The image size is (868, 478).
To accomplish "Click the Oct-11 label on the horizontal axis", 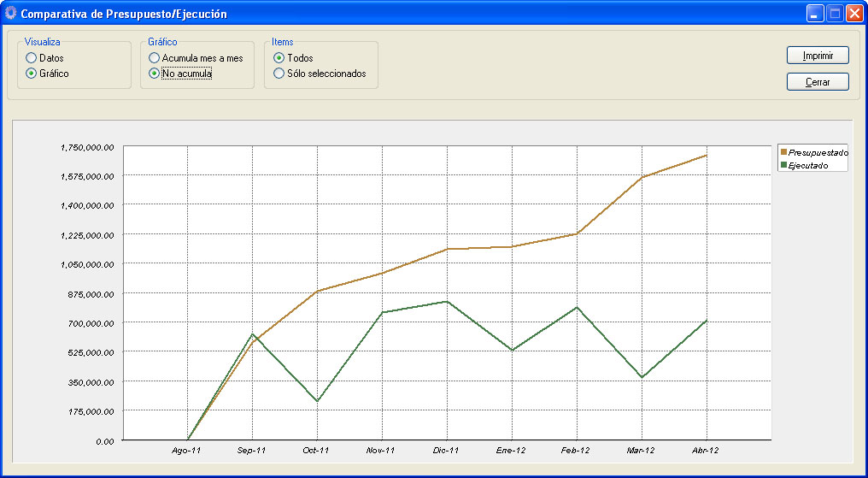I will [x=316, y=450].
